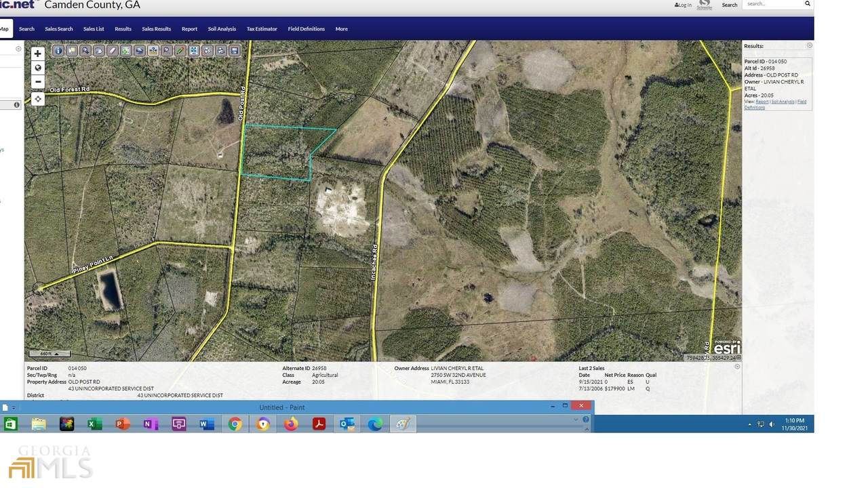Click the buffer tool icon

coord(140,50)
